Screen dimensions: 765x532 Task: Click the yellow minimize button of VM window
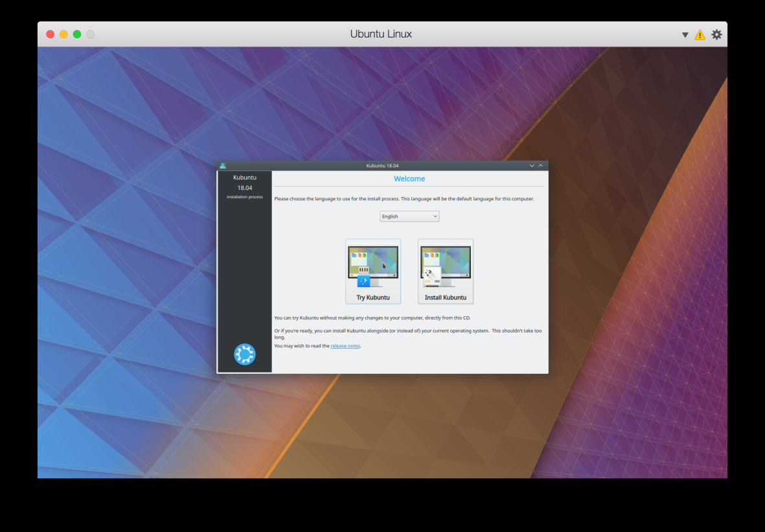63,34
